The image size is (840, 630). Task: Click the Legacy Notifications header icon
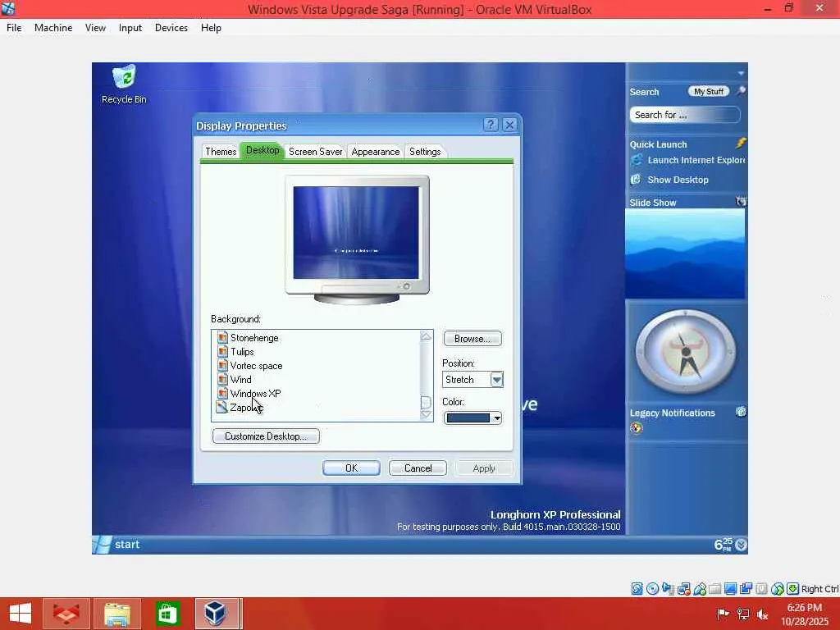(x=741, y=412)
